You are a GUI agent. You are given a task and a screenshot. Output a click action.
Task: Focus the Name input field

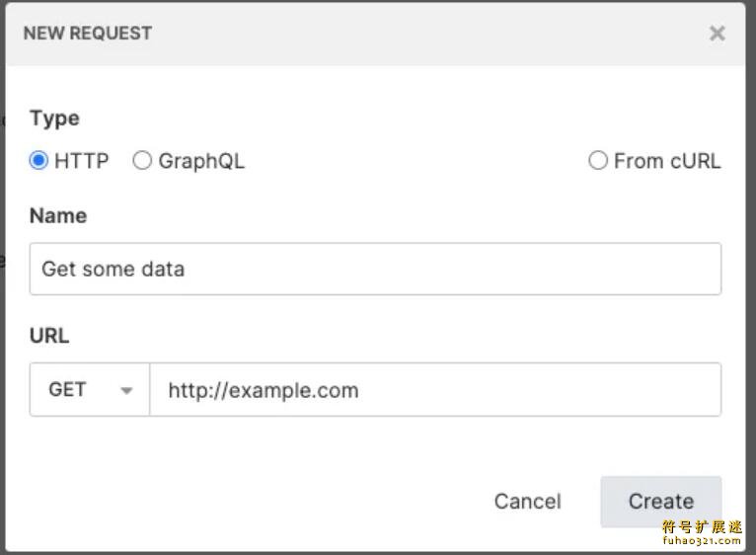tap(375, 269)
